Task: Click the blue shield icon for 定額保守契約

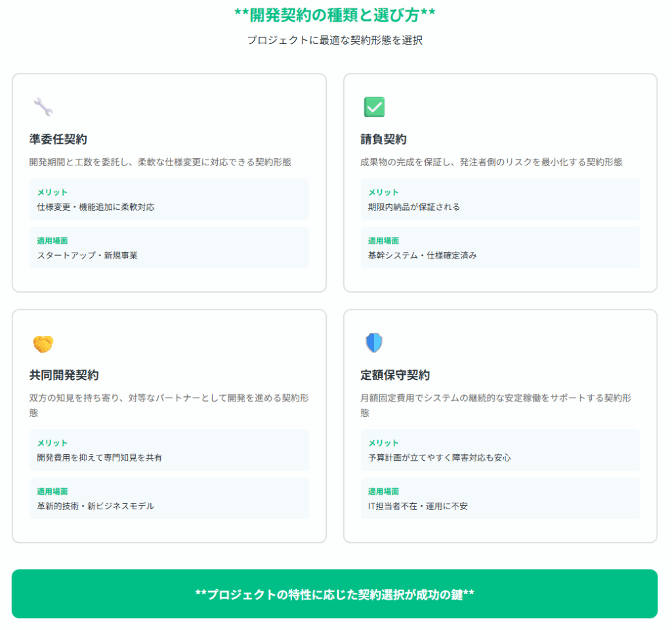Action: point(374,343)
